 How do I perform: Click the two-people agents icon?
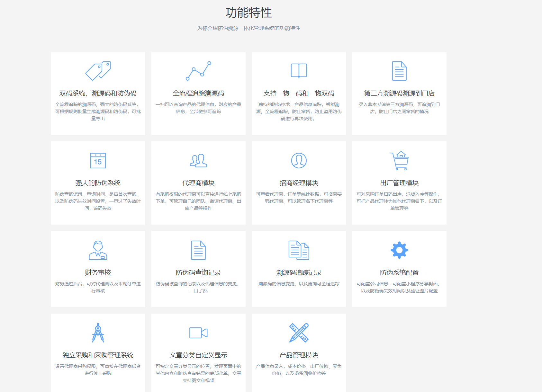click(x=198, y=160)
